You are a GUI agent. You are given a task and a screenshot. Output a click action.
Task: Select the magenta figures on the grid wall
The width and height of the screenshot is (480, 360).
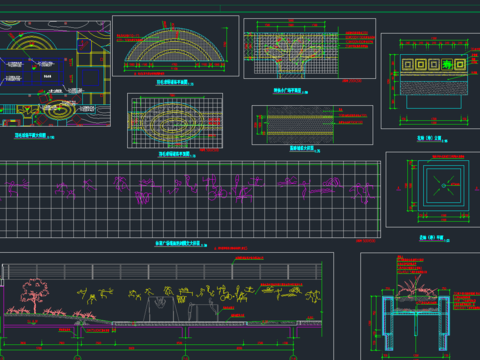[190, 189]
